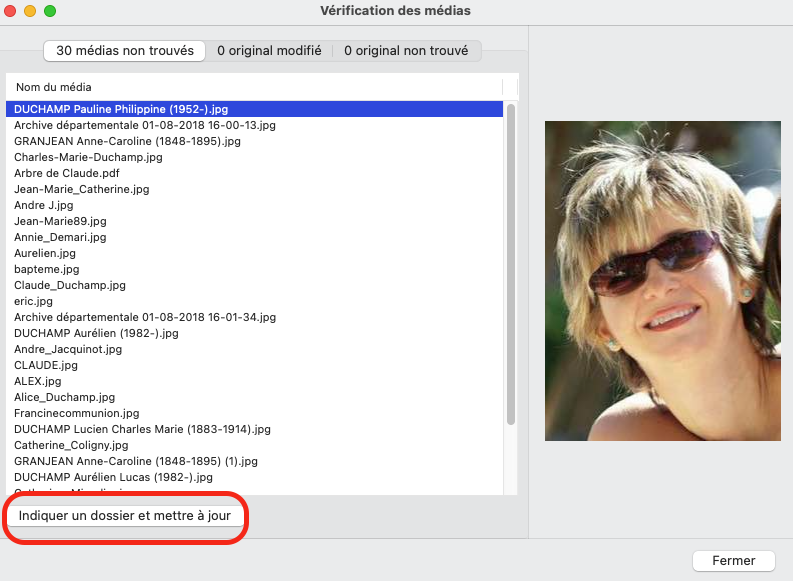Select 'Andre_Jacquinot.jpg' entry
The width and height of the screenshot is (793, 581).
68,349
